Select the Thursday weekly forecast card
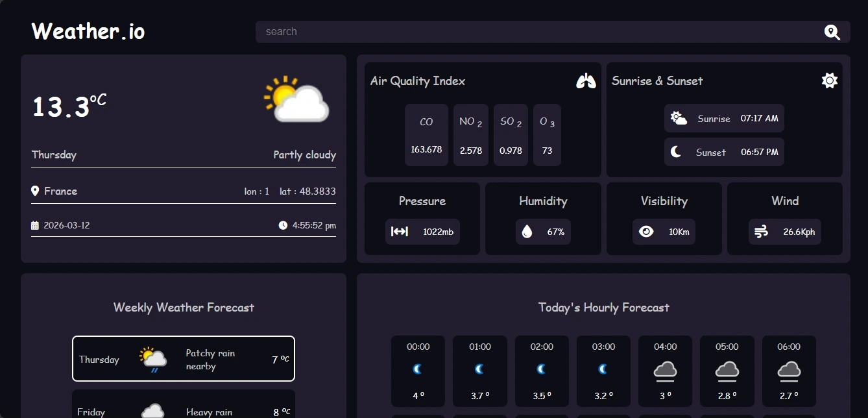This screenshot has width=868, height=418. click(183, 358)
